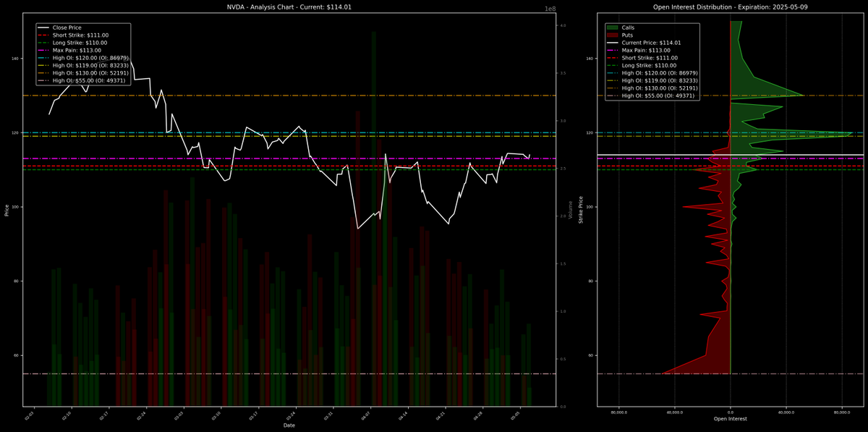Click the 02-10 date tick label
This screenshot has height=432, width=868.
[x=67, y=416]
